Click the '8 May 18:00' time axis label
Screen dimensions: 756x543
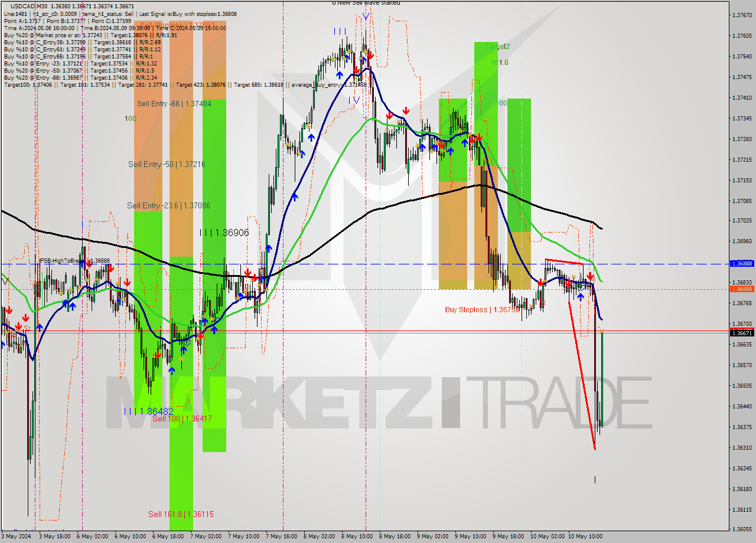tap(394, 537)
